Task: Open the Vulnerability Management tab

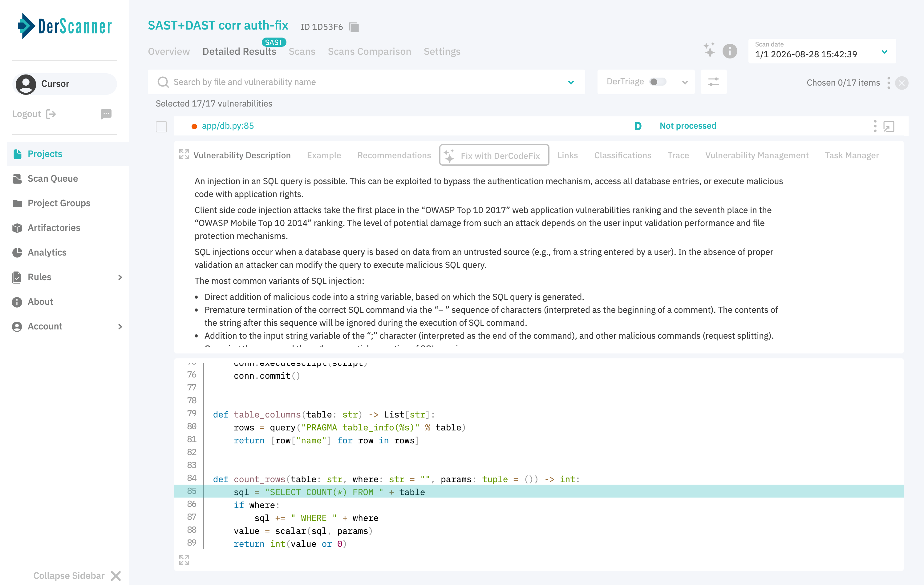Action: 757,155
